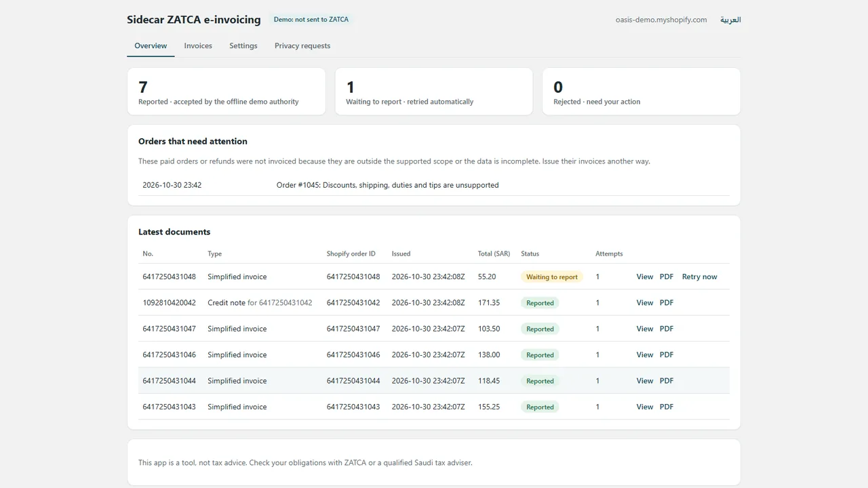The image size is (868, 488).
Task: Click Shopify order ID 6417250431042
Action: pos(353,303)
